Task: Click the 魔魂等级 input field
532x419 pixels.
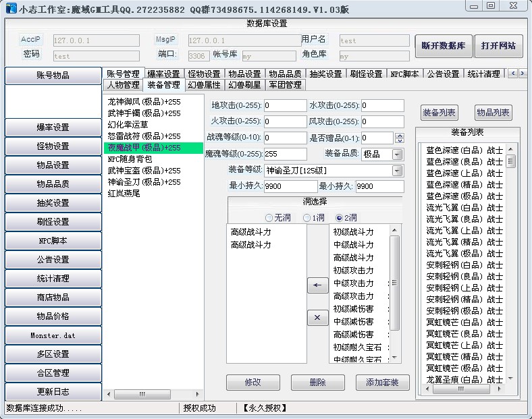Action: (x=285, y=155)
